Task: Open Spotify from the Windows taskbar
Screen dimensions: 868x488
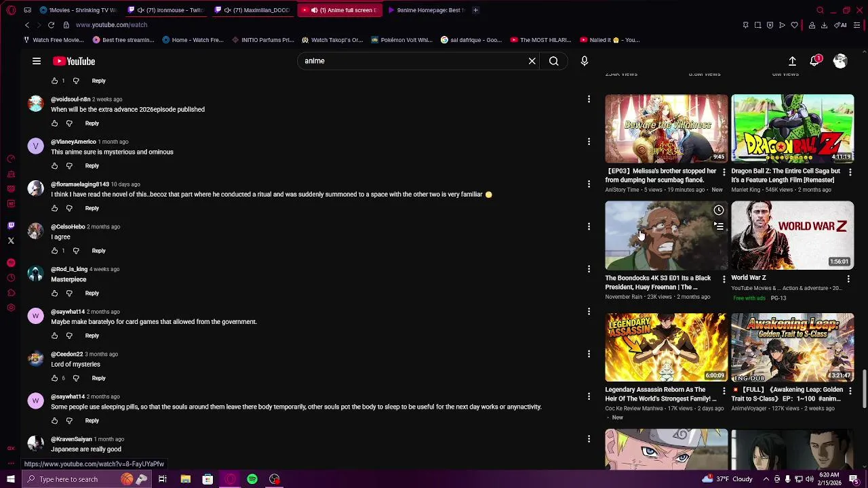Action: point(252,479)
